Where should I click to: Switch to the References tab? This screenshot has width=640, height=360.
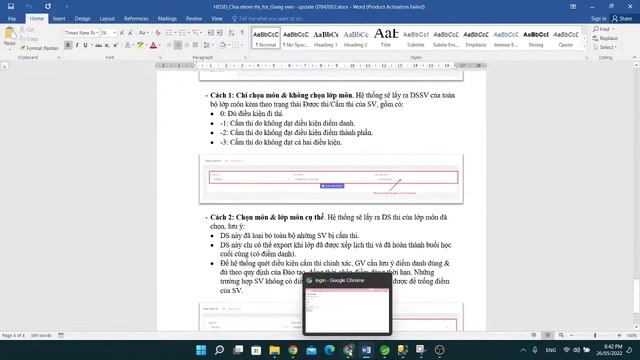(x=136, y=19)
